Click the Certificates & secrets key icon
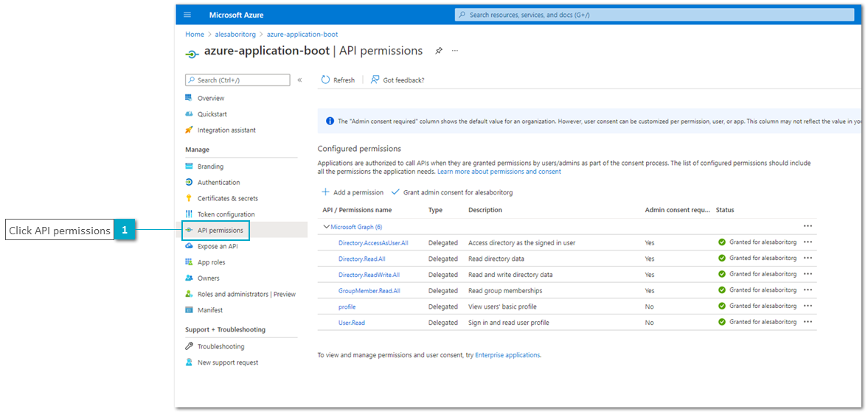 pyautogui.click(x=188, y=198)
